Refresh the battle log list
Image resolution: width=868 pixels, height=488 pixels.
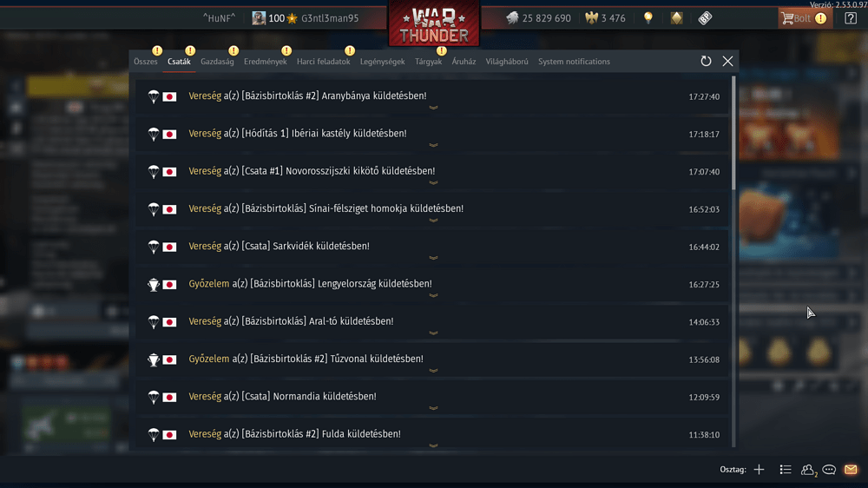[x=706, y=61]
